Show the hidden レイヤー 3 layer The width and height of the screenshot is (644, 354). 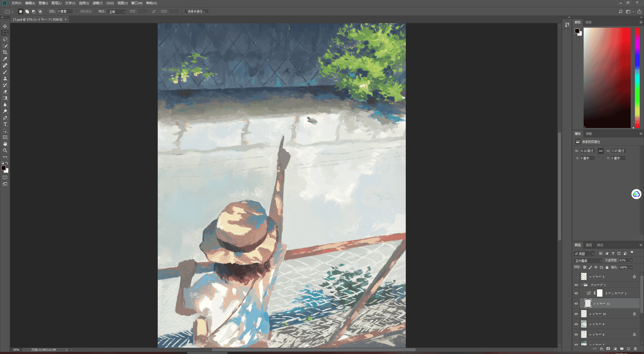pyautogui.click(x=576, y=277)
